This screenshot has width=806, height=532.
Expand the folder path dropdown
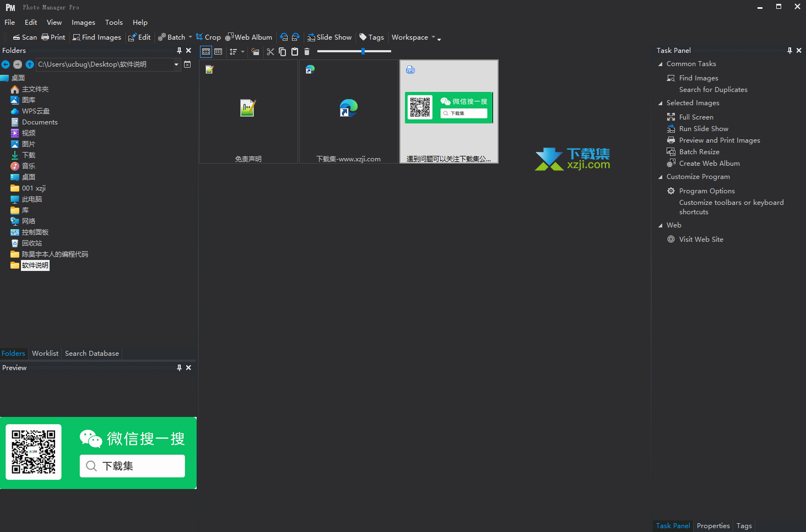coord(176,64)
